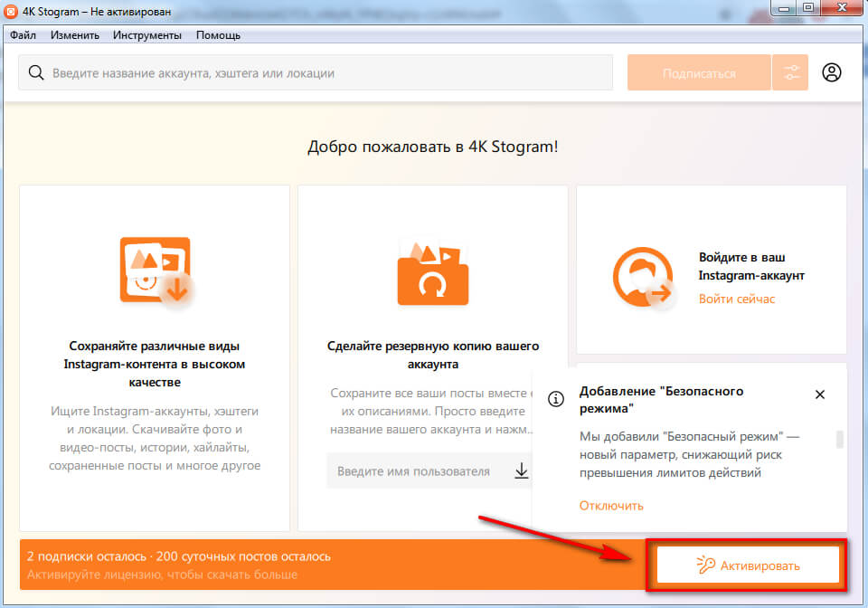Screen dimensions: 868x608
Task: Click the account backup folder icon
Action: 433,272
